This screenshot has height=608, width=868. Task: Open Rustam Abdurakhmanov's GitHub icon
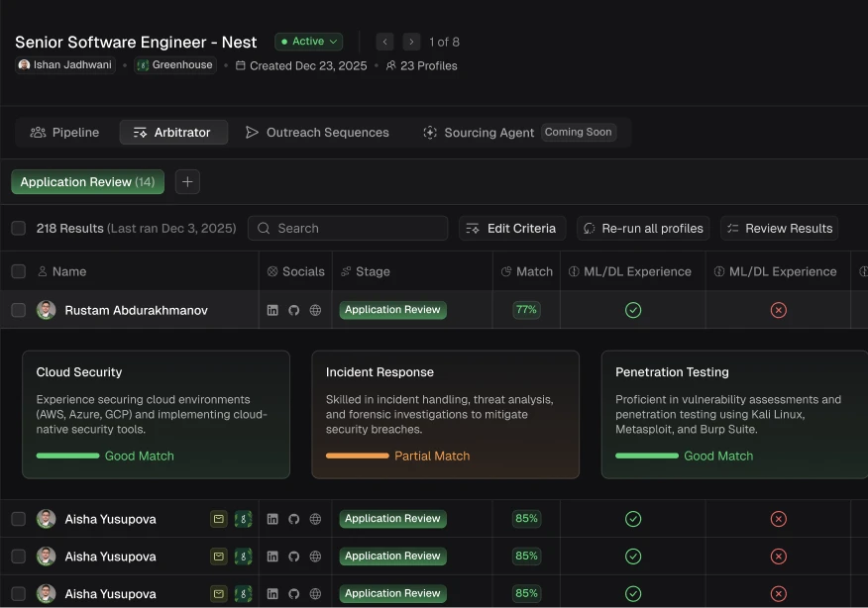click(x=294, y=310)
